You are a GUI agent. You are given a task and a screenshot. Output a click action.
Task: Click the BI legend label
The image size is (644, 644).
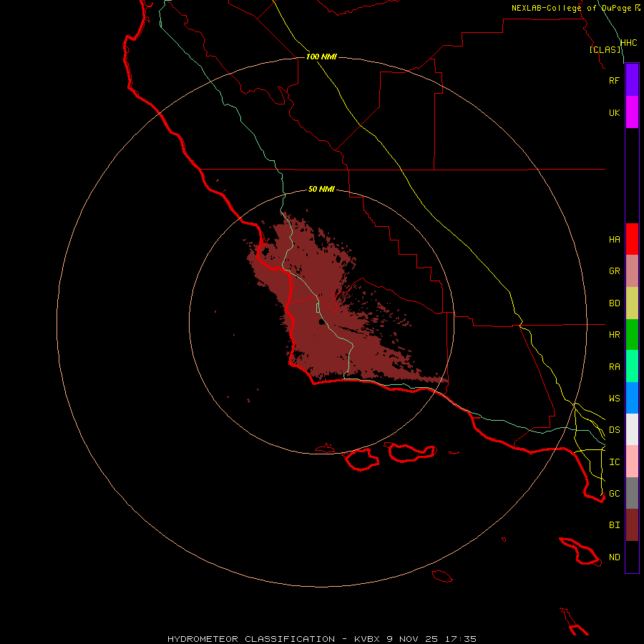click(614, 525)
